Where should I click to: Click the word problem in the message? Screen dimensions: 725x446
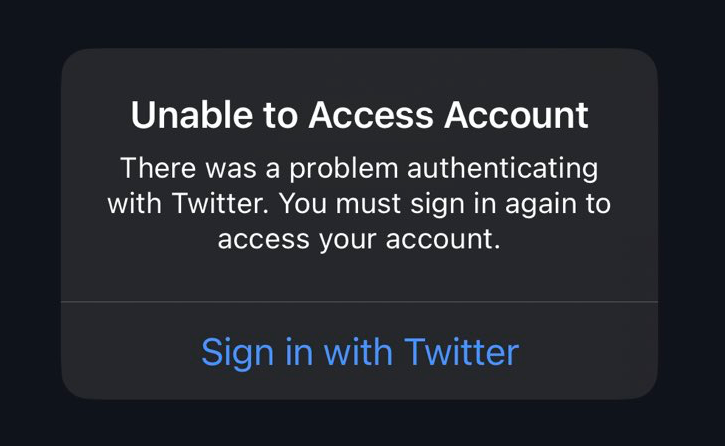pyautogui.click(x=334, y=167)
